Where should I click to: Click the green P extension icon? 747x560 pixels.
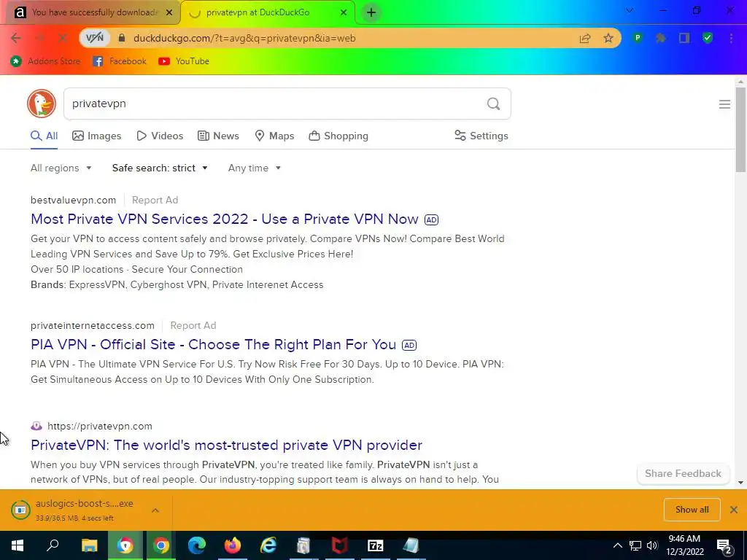click(638, 38)
